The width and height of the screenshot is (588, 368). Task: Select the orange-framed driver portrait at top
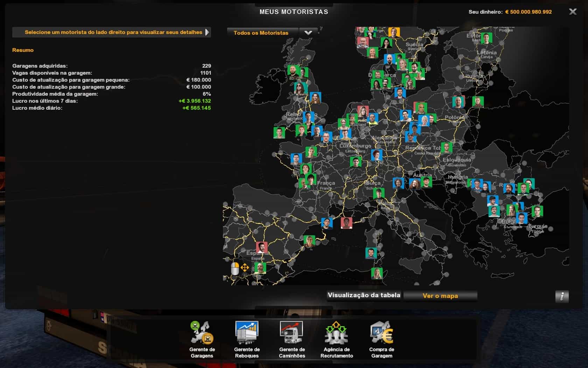[394, 32]
